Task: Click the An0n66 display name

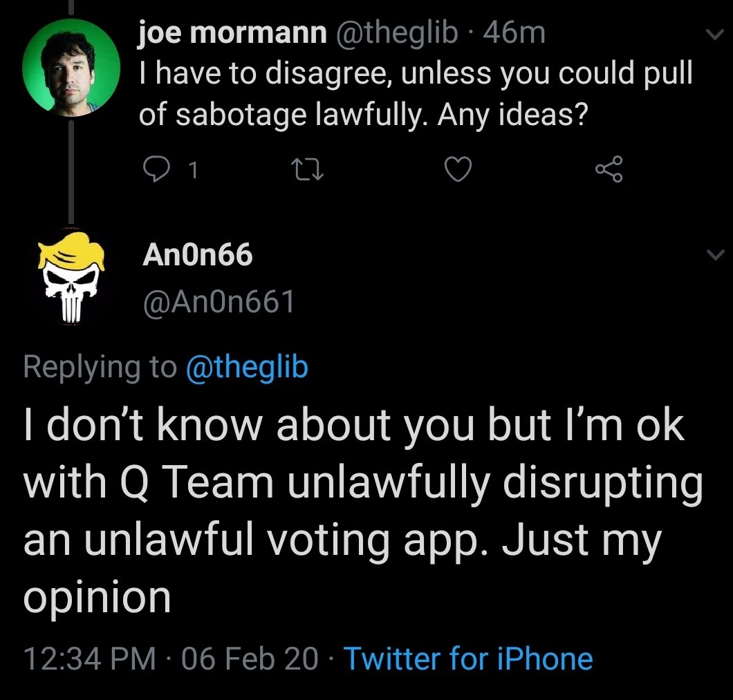Action: pyautogui.click(x=197, y=256)
